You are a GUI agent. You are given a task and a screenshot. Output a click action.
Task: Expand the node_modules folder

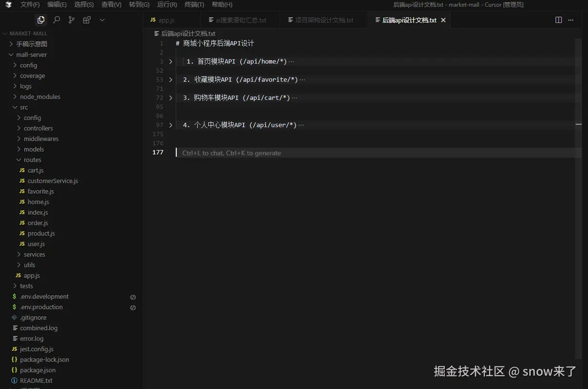[15, 97]
